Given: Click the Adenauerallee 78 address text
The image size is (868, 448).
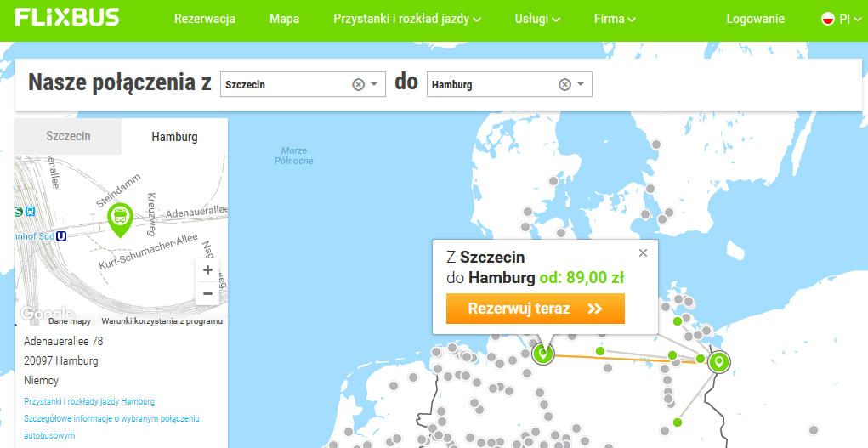Looking at the screenshot, I should [x=63, y=341].
